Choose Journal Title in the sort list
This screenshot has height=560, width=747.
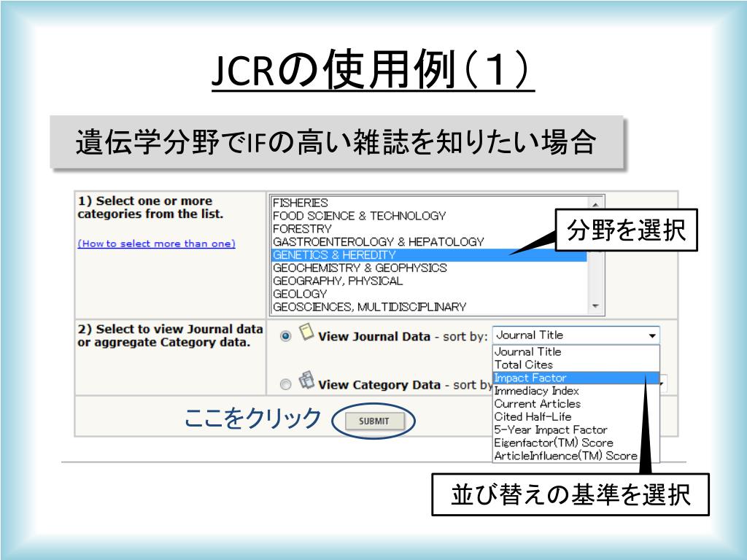[576, 352]
